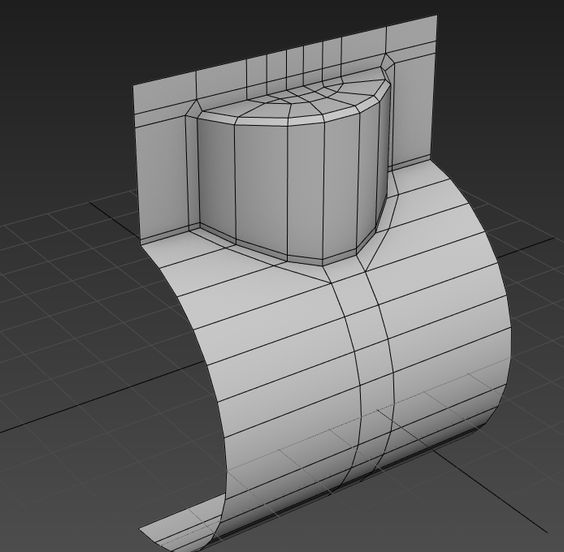
Task: Click the back wall face right of the cylinder
Action: 412,108
